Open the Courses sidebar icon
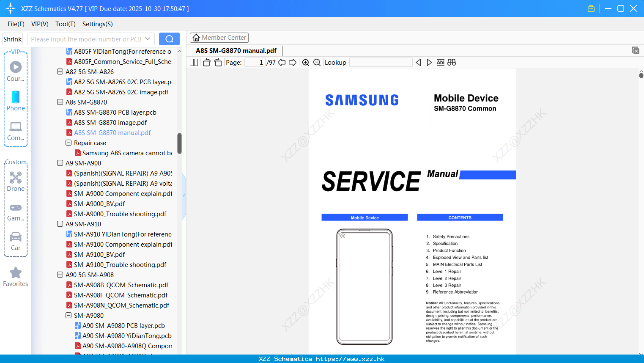644x363 pixels. coord(16,71)
